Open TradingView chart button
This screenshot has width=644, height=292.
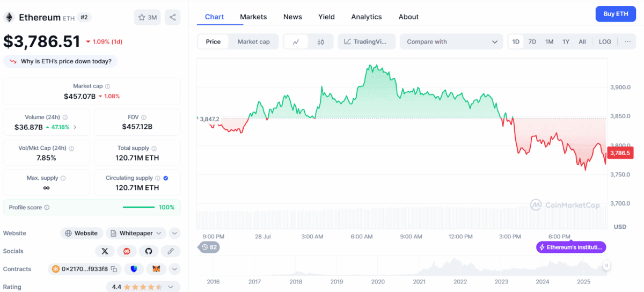[x=367, y=42]
